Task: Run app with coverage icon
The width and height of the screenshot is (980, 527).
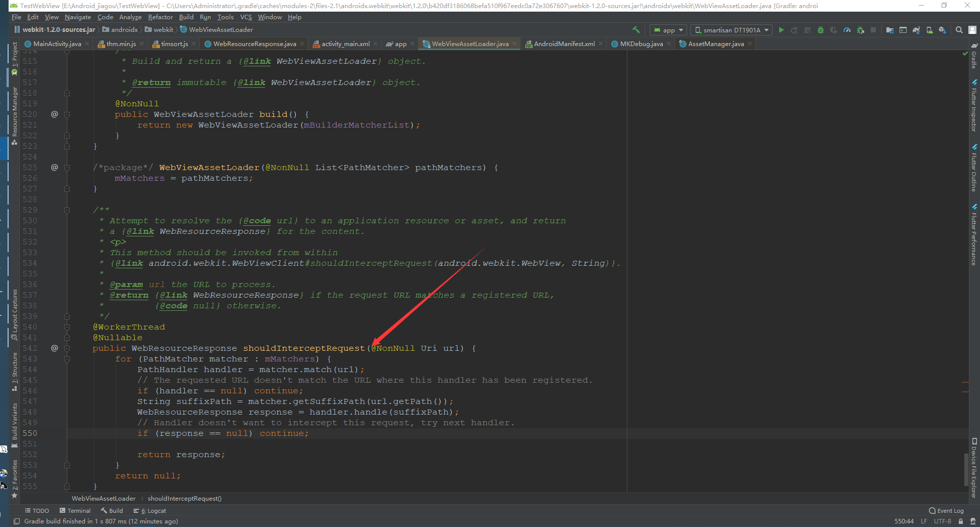Action: (x=834, y=30)
